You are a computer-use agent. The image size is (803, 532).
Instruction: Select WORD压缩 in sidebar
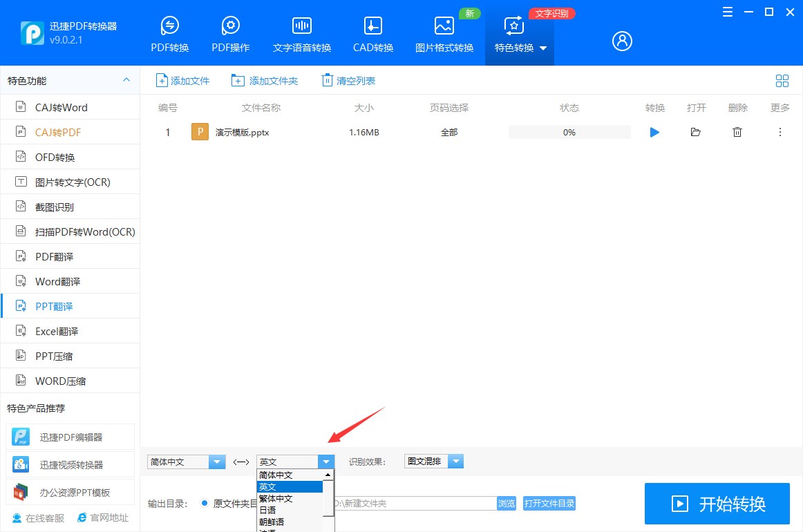[x=70, y=381]
